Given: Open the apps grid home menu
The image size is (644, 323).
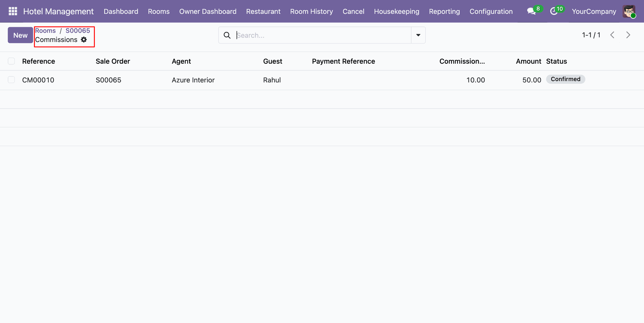Looking at the screenshot, I should (13, 11).
